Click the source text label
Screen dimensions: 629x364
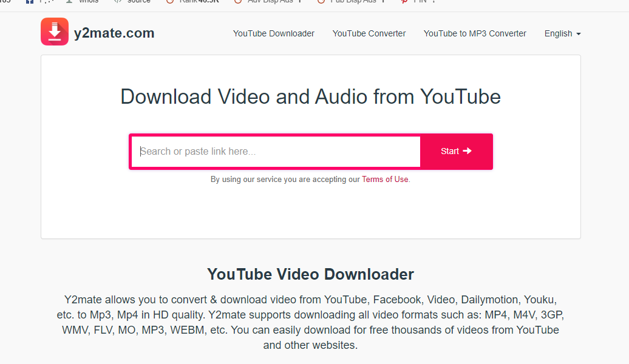(138, 2)
